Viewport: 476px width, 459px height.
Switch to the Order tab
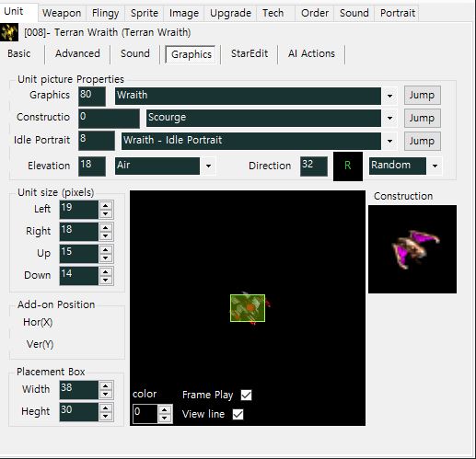[x=315, y=13]
